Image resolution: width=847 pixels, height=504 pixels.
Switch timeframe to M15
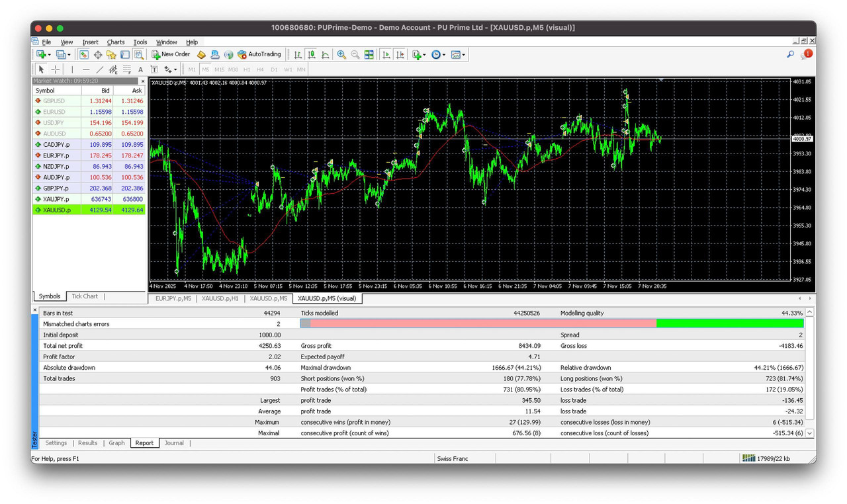pos(219,69)
